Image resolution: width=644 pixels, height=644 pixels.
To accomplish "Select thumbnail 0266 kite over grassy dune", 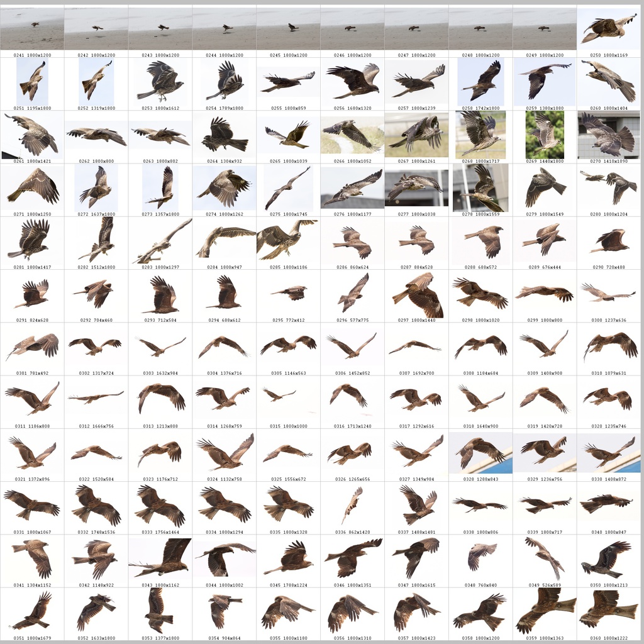I will (x=352, y=135).
